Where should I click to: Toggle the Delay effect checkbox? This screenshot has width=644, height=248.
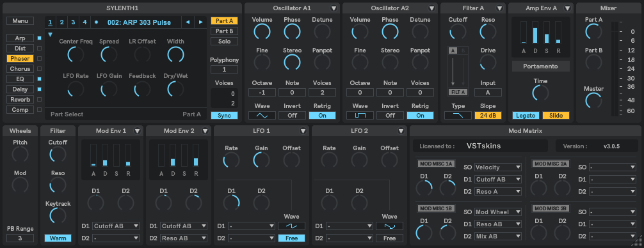40,89
